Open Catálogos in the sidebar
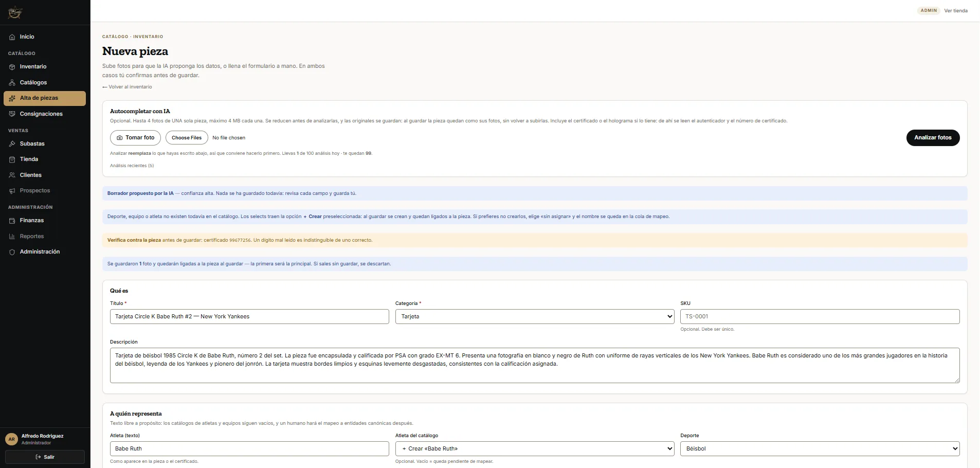 (45, 83)
